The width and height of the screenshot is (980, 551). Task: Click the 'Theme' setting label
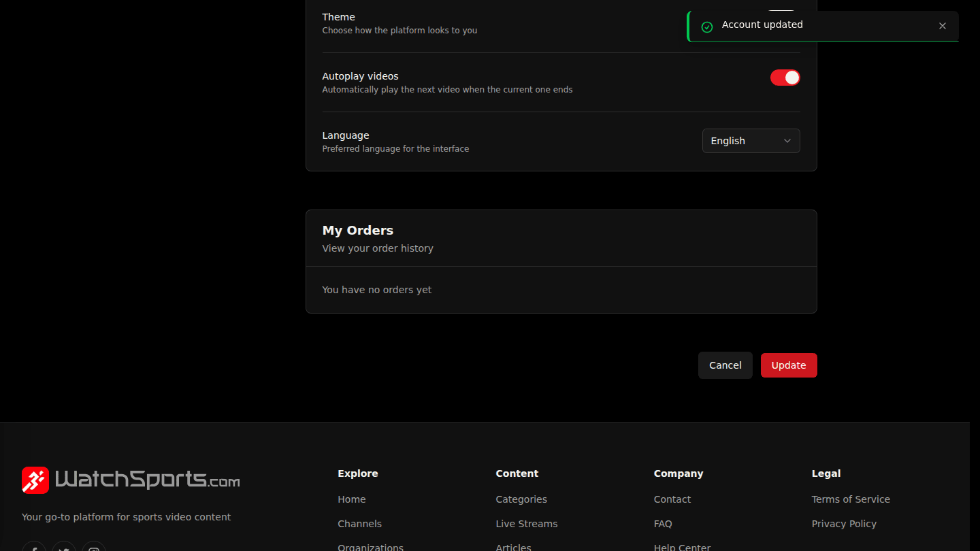coord(339,17)
